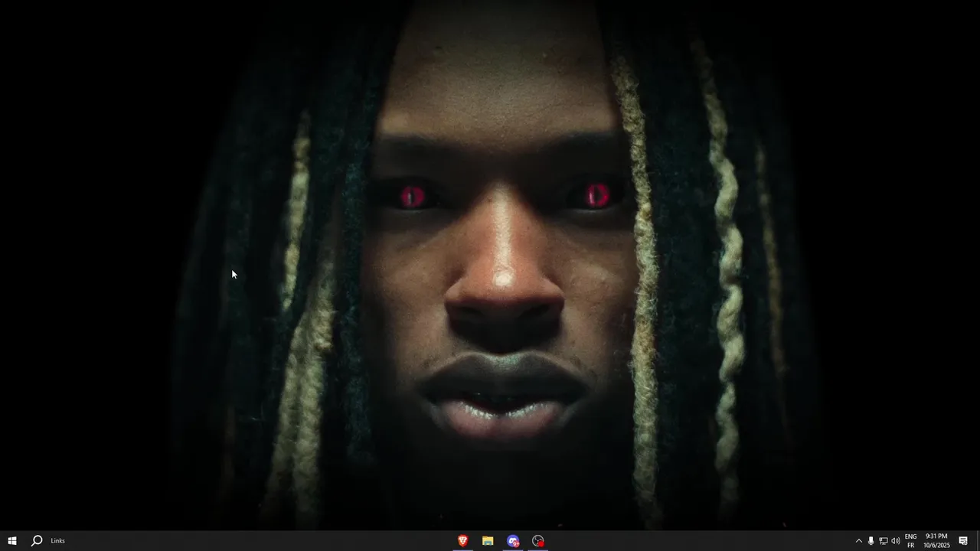Viewport: 980px width, 551px height.
Task: Show hidden system tray icons
Action: click(x=858, y=541)
